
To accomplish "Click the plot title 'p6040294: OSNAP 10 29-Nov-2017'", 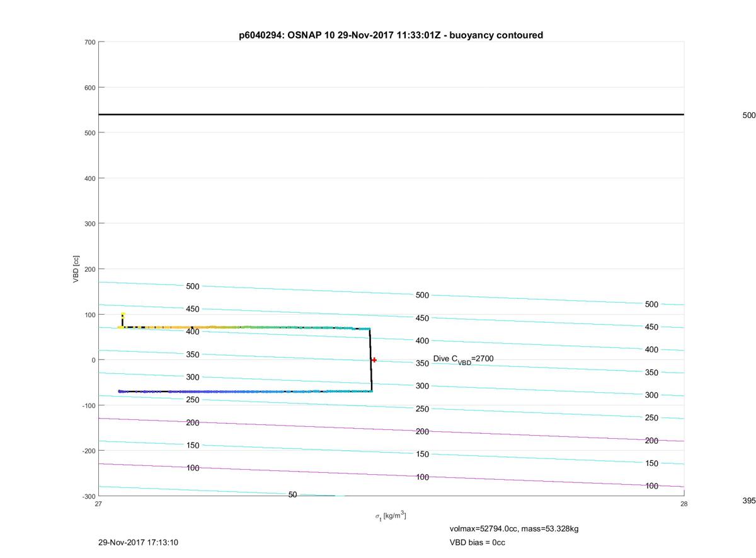I will (391, 35).
